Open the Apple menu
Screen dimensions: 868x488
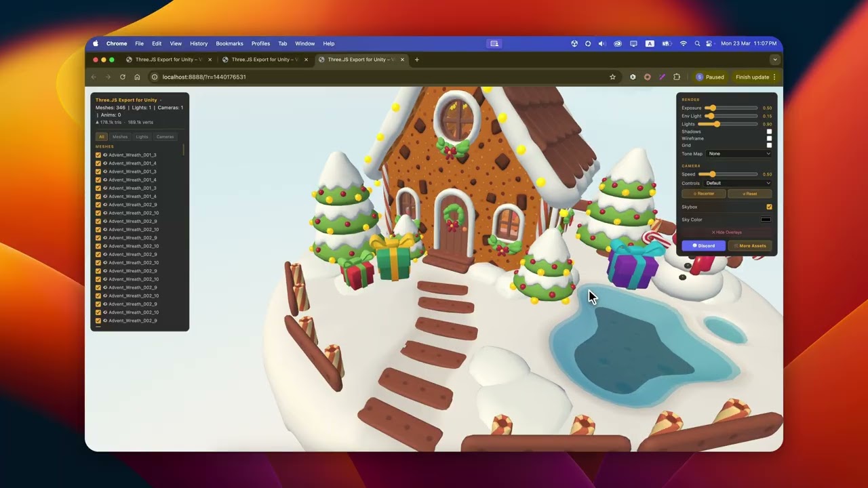[96, 43]
